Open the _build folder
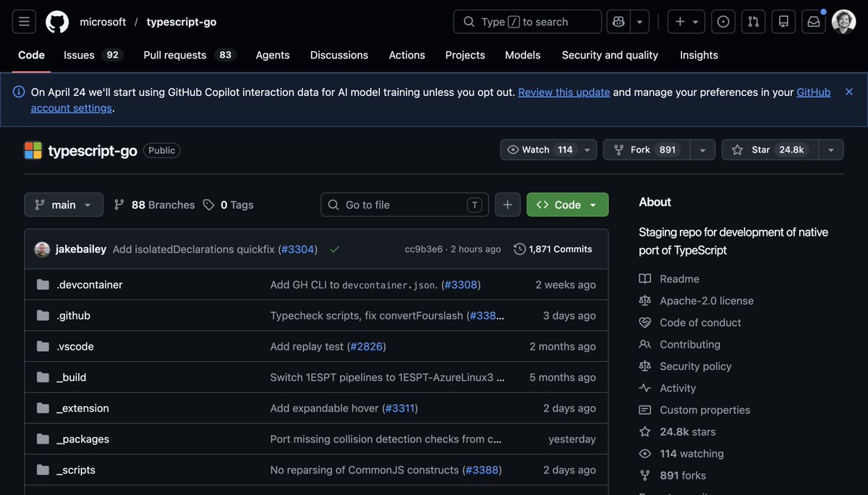Viewport: 868px width, 495px height. tap(72, 377)
